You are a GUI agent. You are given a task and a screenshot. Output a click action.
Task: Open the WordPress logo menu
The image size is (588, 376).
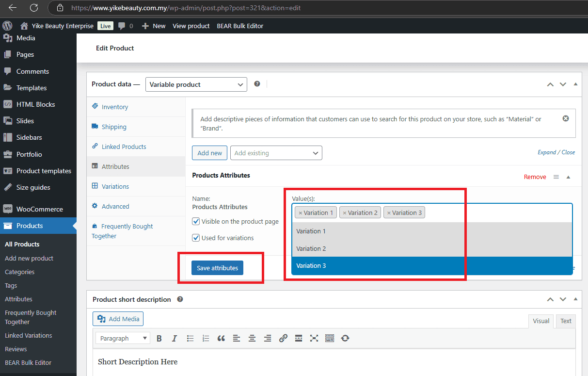coord(7,26)
